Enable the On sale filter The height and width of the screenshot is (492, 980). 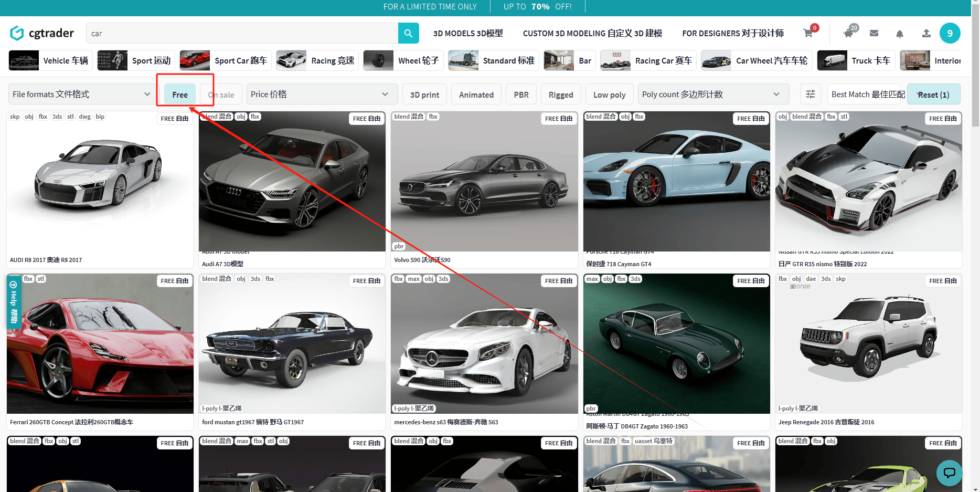220,94
